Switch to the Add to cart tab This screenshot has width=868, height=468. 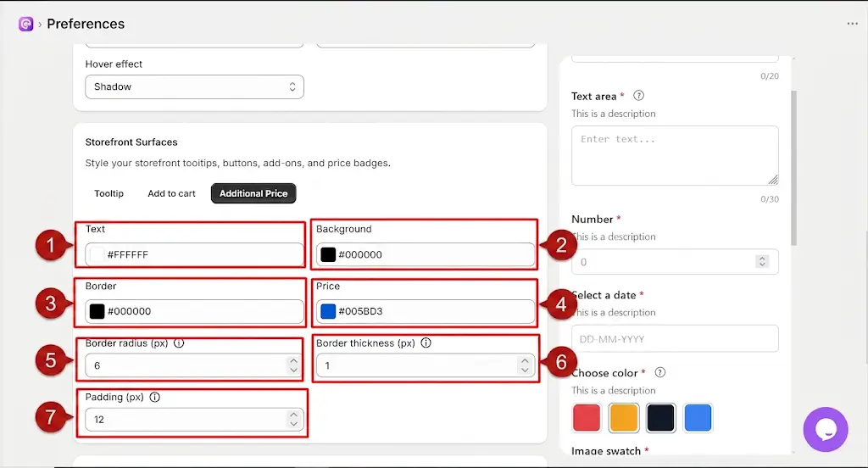tap(171, 193)
